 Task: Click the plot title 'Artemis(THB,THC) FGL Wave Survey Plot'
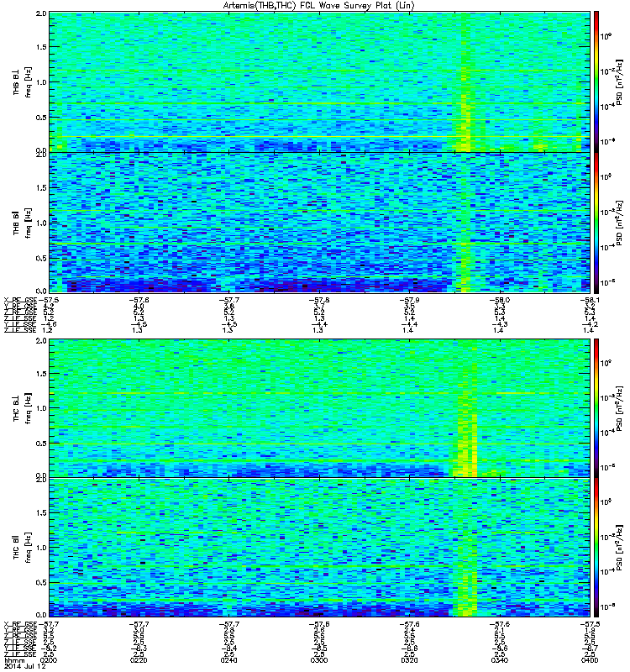[x=318, y=6]
